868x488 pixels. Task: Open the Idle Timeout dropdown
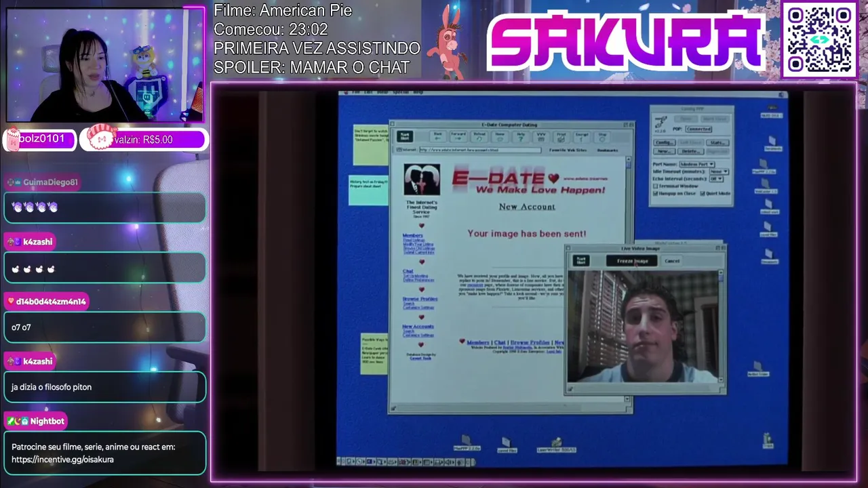719,171
